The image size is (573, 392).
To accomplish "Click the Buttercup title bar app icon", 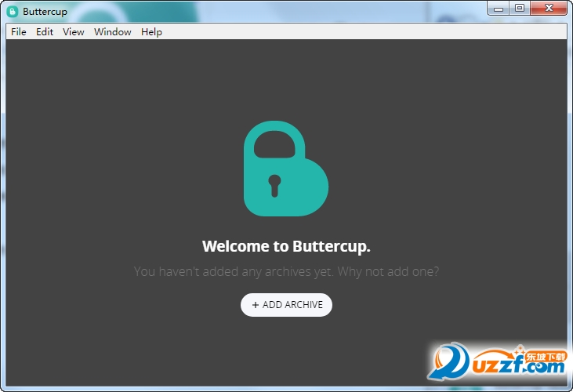I will [13, 12].
